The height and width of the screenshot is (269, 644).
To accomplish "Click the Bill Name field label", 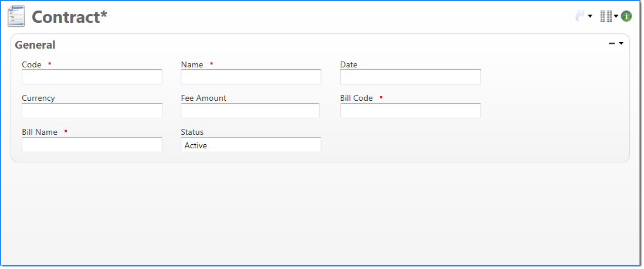I will click(x=40, y=132).
